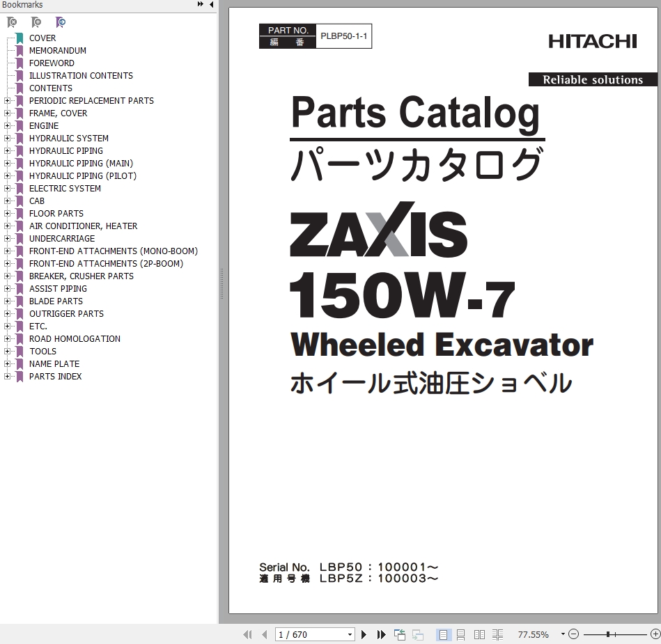Screen dimensions: 661x644
Task: Click the zoom in plus button
Action: (655, 634)
